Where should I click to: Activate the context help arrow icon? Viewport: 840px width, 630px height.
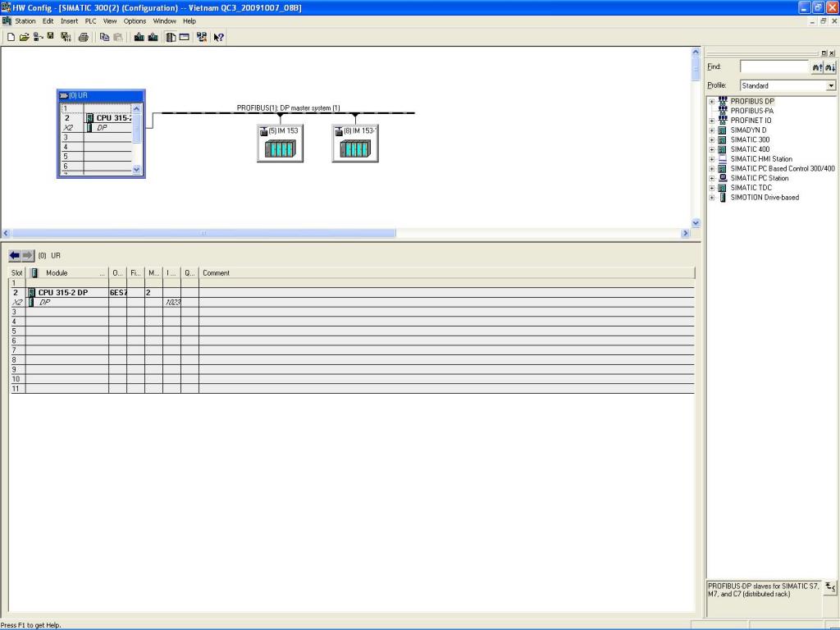click(218, 37)
